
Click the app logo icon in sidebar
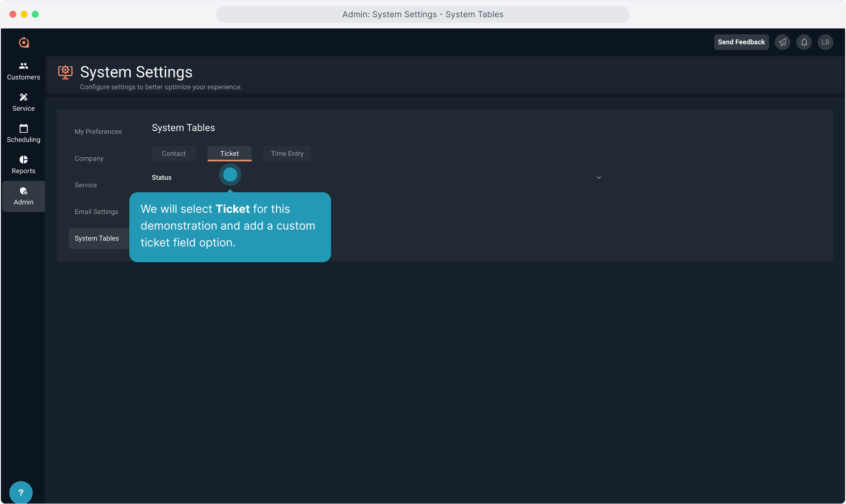pyautogui.click(x=24, y=42)
